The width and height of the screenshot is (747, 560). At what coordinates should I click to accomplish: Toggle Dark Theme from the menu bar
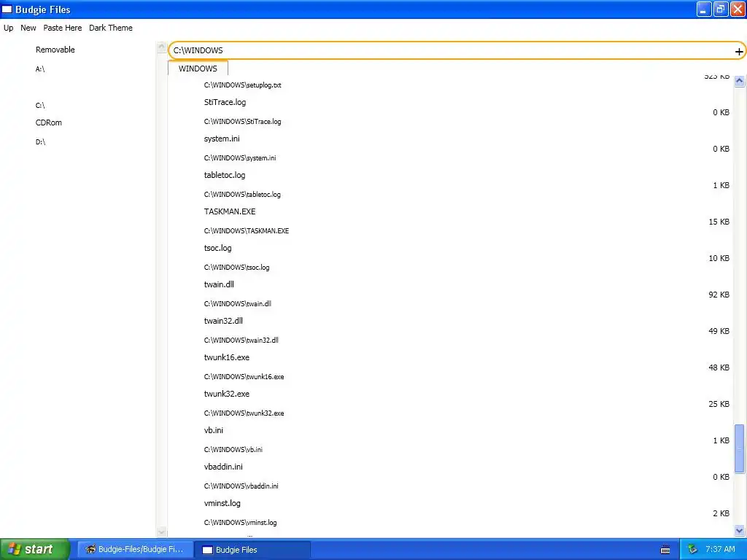tap(111, 28)
